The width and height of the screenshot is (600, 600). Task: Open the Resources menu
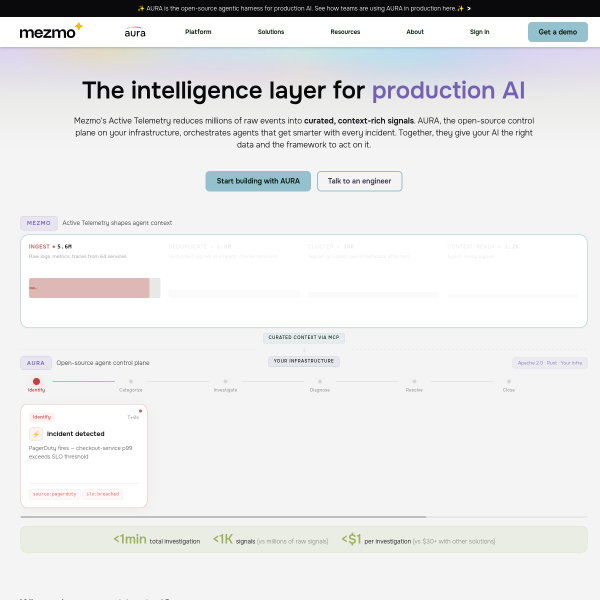(345, 32)
